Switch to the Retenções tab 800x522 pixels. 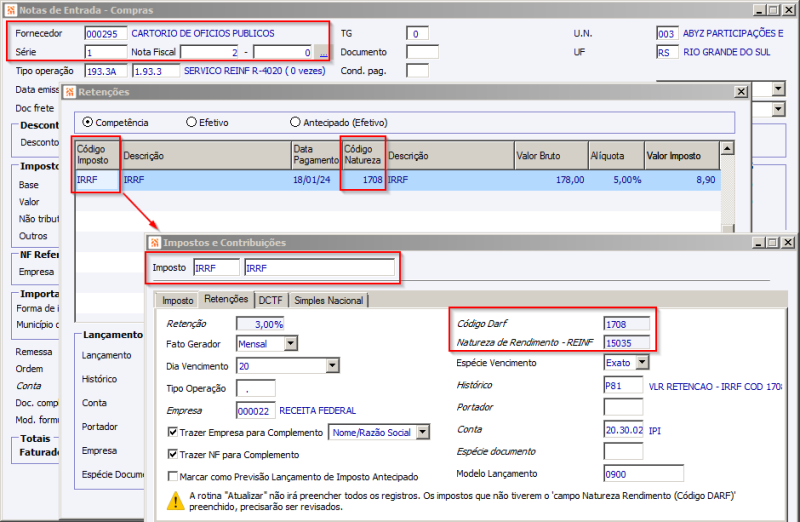pos(226,299)
